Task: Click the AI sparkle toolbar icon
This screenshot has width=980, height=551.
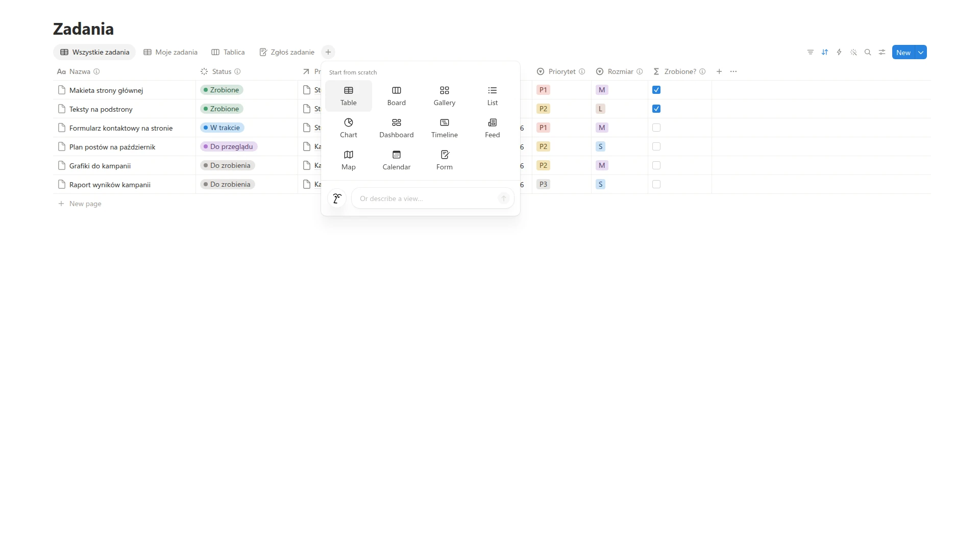Action: (853, 52)
